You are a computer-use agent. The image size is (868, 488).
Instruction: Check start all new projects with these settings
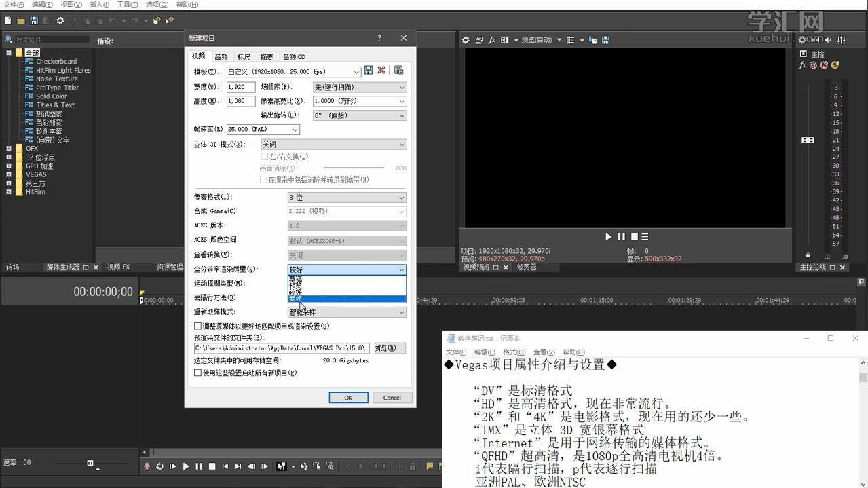coord(197,373)
